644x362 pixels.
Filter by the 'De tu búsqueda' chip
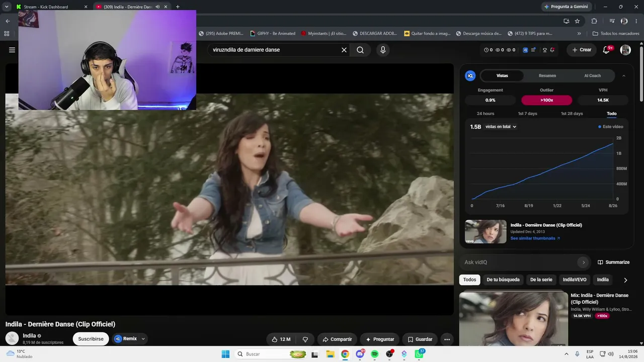pos(503,280)
